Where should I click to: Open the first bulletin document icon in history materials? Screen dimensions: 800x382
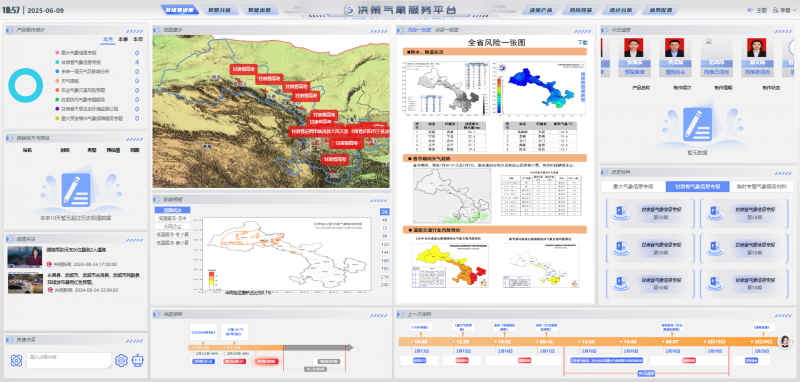click(x=620, y=213)
